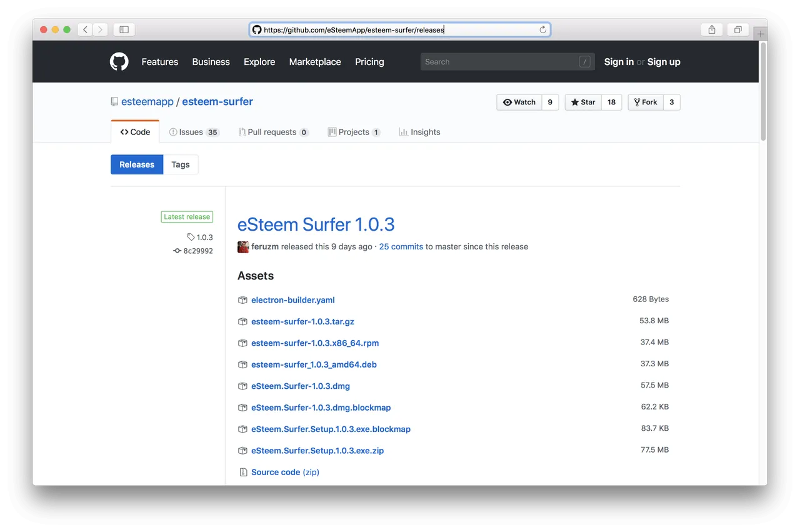This screenshot has height=532, width=800.
Task: Open the Safari Share menu icon
Action: [712, 29]
